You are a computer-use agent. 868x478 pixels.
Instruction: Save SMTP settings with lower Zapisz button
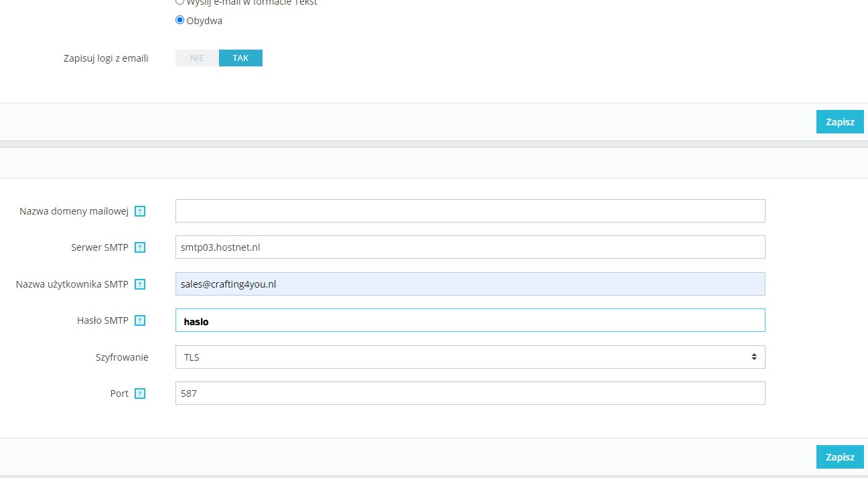pos(840,457)
